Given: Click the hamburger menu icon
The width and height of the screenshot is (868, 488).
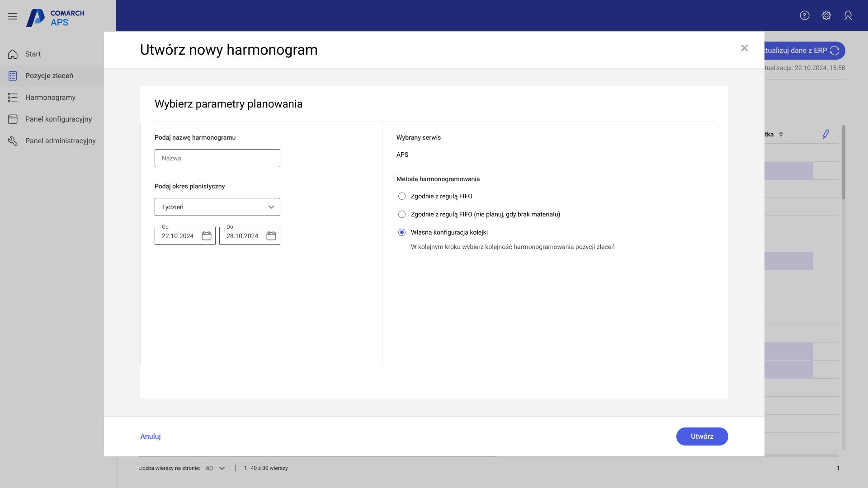Looking at the screenshot, I should click(13, 16).
